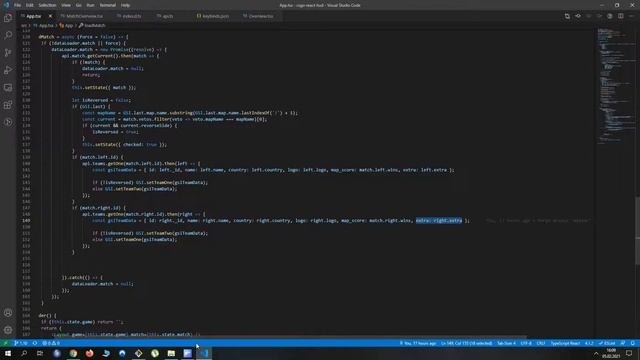
Task: Open the Manage gear menu
Action: [x=8, y=330]
